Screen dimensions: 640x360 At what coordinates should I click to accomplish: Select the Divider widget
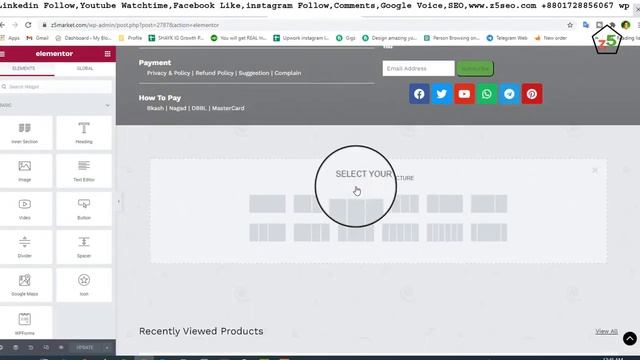24,247
